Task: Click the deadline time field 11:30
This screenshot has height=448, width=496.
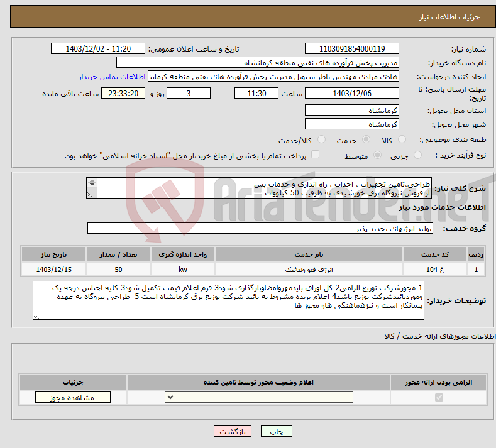Action: [256, 93]
